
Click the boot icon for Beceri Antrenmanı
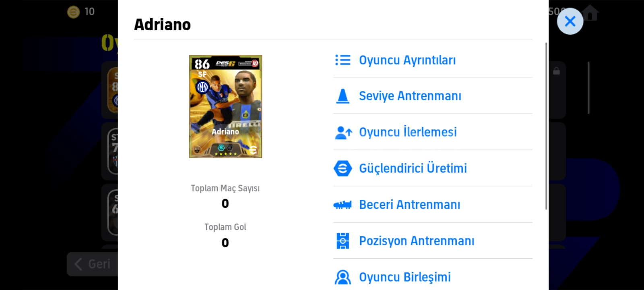[x=343, y=205]
